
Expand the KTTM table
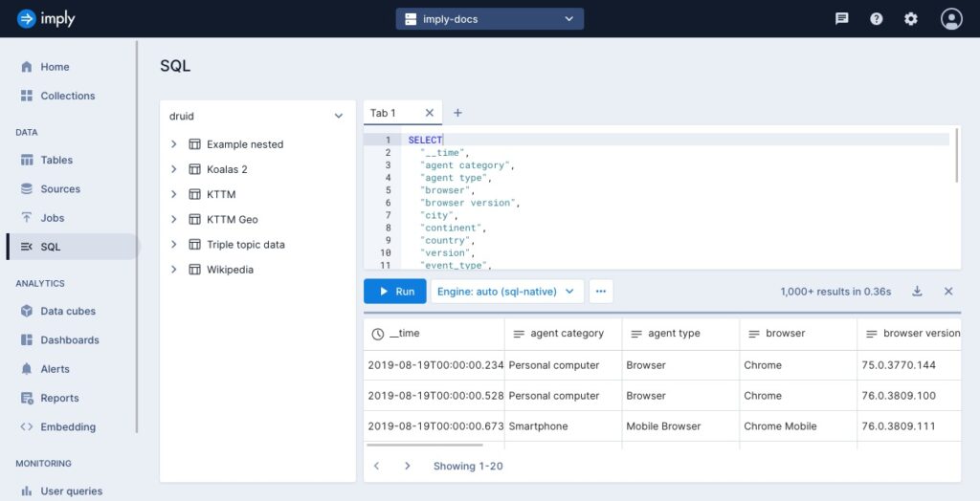click(x=174, y=194)
